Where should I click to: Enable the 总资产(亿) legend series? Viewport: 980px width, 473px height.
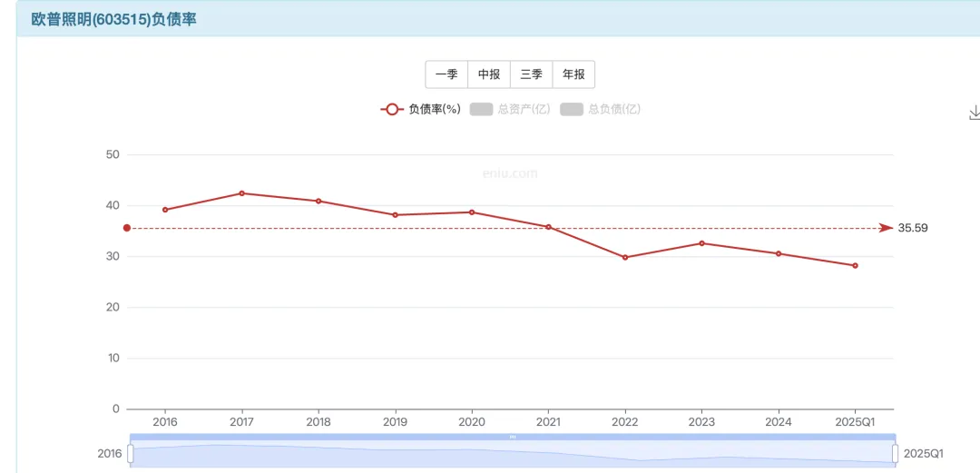pyautogui.click(x=510, y=110)
